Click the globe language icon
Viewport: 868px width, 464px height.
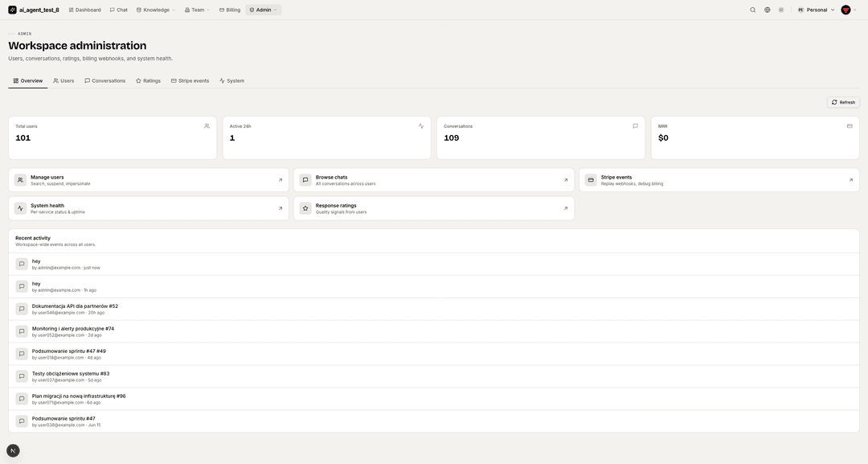(x=768, y=10)
